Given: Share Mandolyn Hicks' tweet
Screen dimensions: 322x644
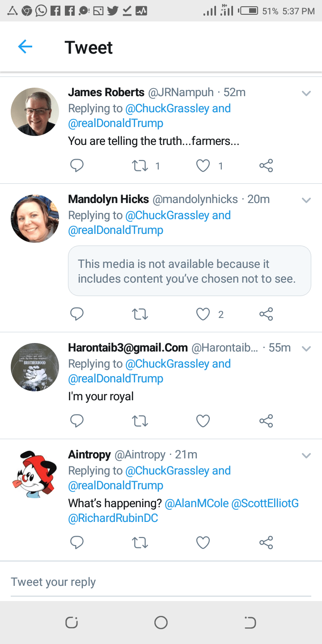Looking at the screenshot, I should 266,314.
